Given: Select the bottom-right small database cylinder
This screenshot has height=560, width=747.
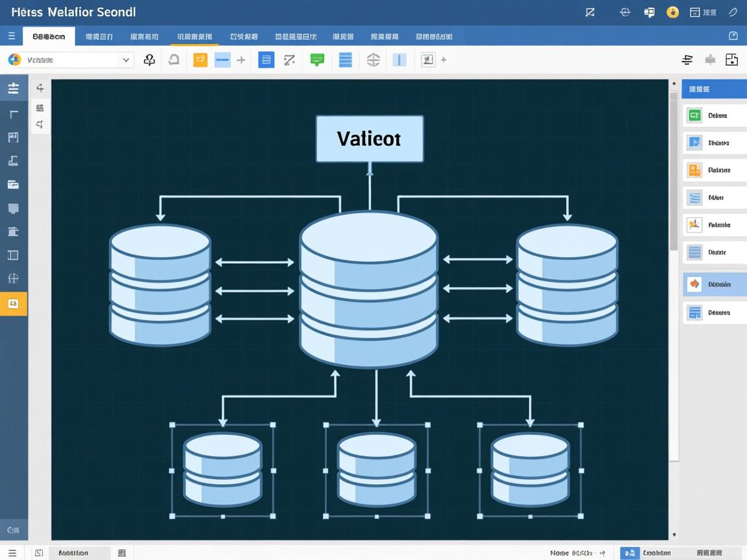Looking at the screenshot, I should coord(530,469).
